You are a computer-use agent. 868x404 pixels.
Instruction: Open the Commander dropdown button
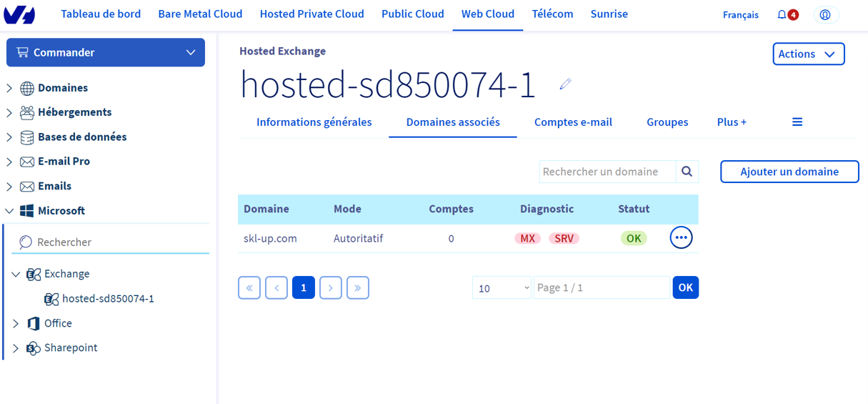(106, 52)
